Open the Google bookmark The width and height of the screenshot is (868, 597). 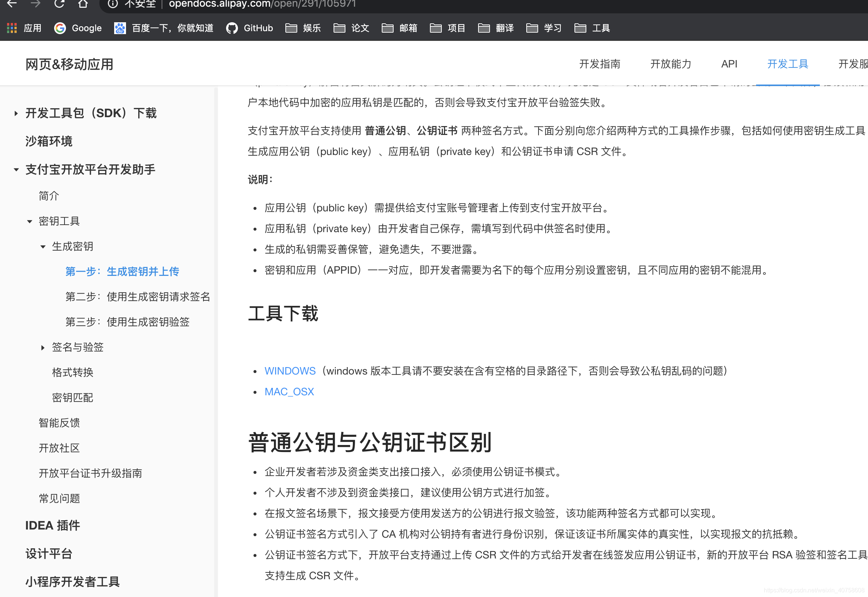click(78, 28)
